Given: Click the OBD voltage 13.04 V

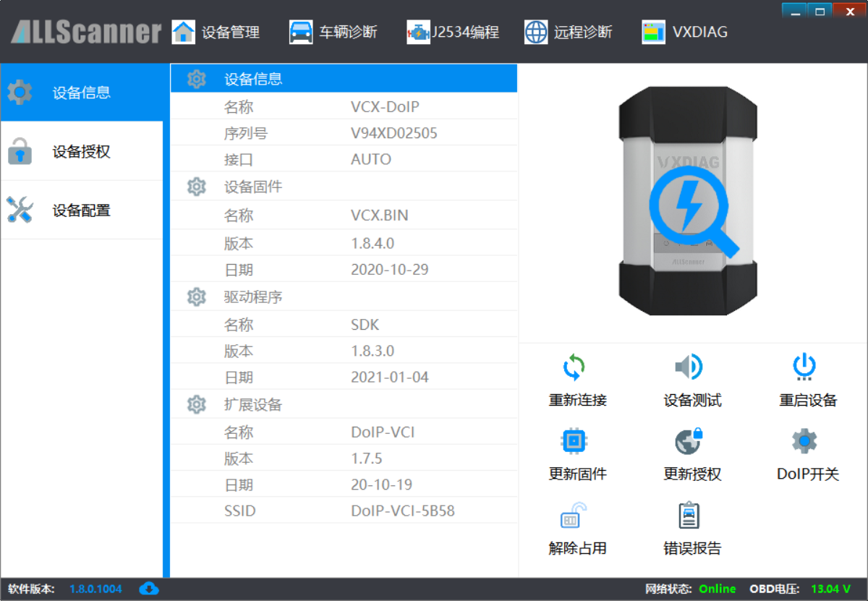Looking at the screenshot, I should click(830, 589).
